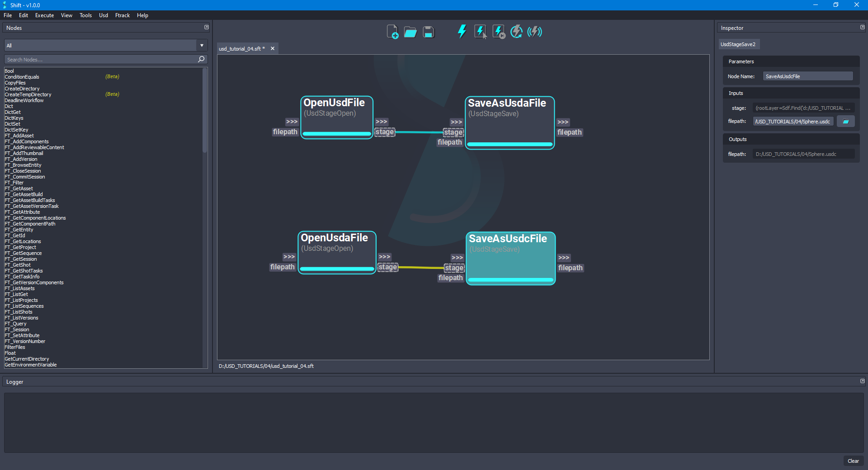Re-execute the graph with refresh
The width and height of the screenshot is (868, 470).
[516, 32]
